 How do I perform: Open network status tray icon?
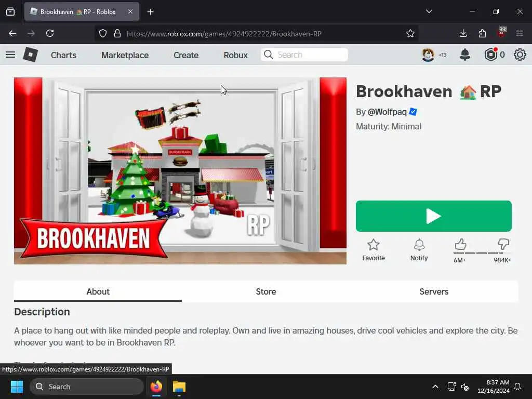(451, 387)
